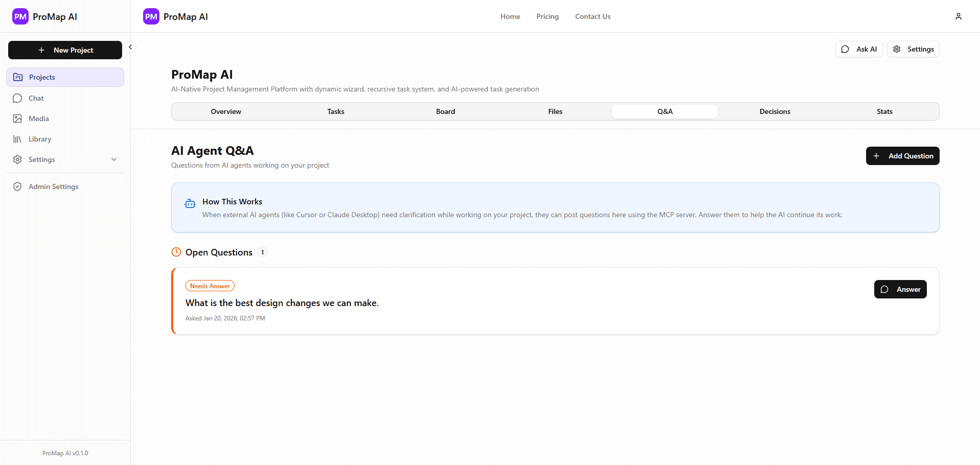
Task: Collapse the sidebar with the left arrow
Action: pos(130,46)
